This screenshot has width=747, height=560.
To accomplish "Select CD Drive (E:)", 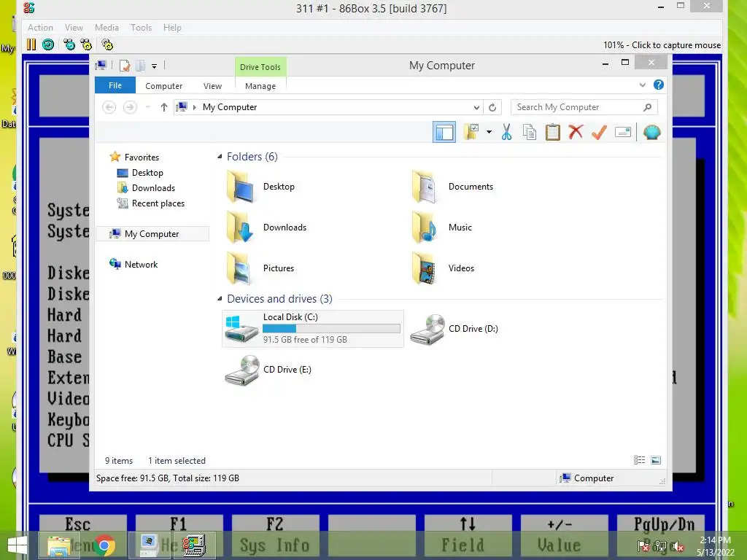I will click(268, 370).
